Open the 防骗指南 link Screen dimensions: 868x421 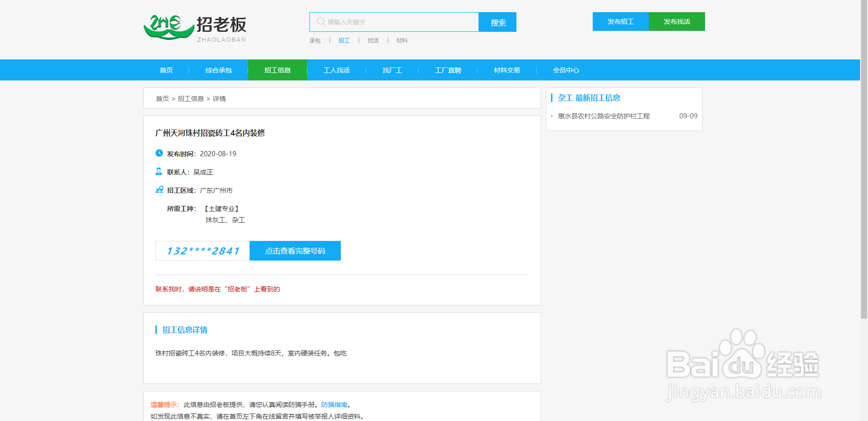tap(335, 404)
